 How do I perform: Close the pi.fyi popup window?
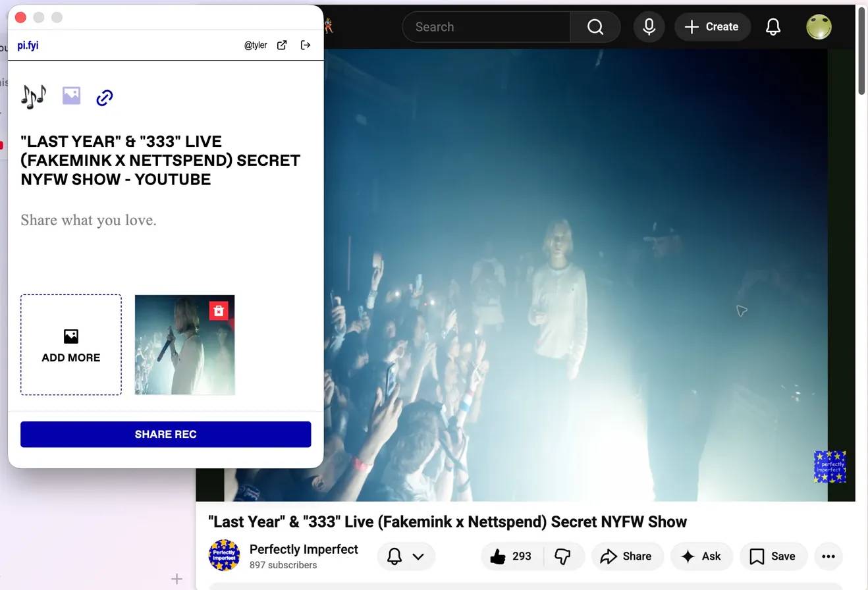20,18
